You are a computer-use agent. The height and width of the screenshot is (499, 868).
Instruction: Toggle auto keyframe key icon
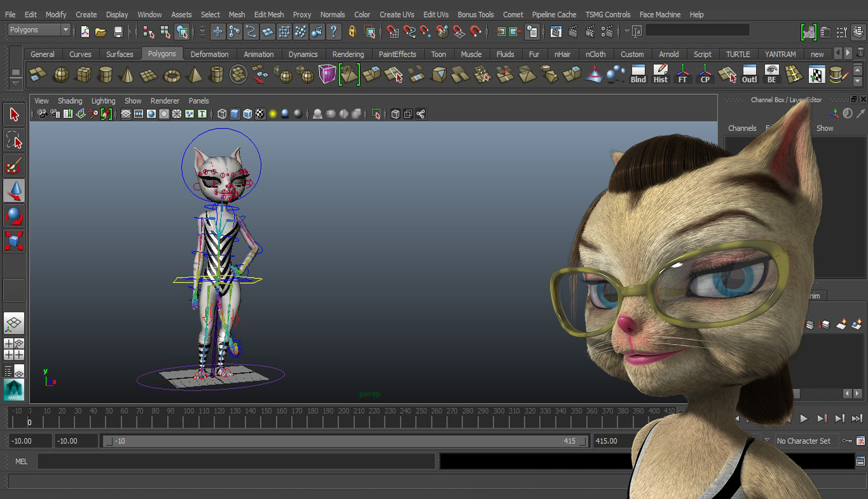(x=846, y=440)
